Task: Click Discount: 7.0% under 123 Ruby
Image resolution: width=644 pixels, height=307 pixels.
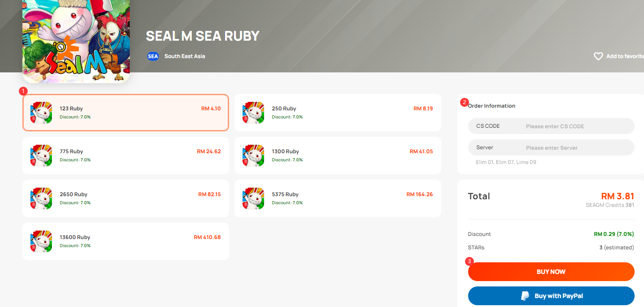Action: point(75,117)
